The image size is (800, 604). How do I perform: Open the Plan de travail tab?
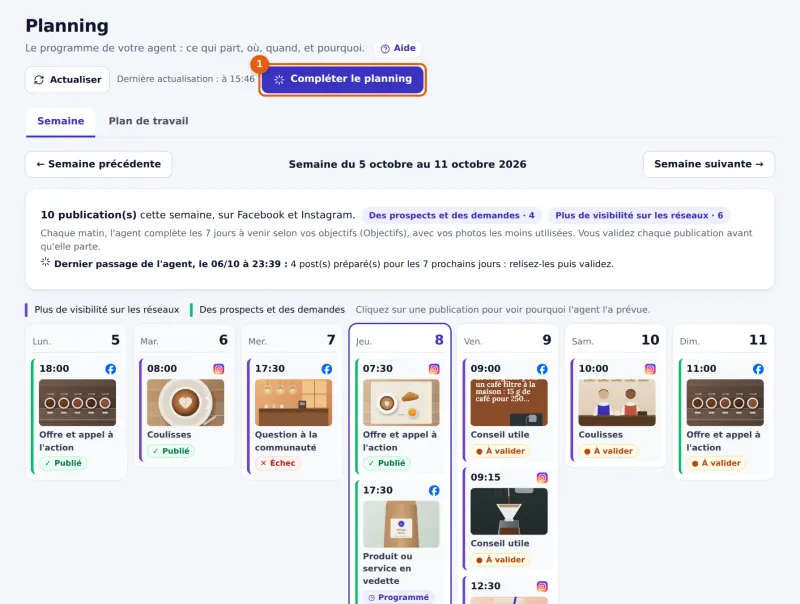pyautogui.click(x=148, y=121)
